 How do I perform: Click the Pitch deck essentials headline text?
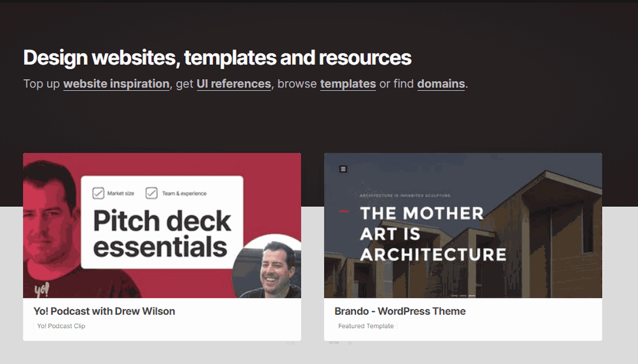click(161, 233)
